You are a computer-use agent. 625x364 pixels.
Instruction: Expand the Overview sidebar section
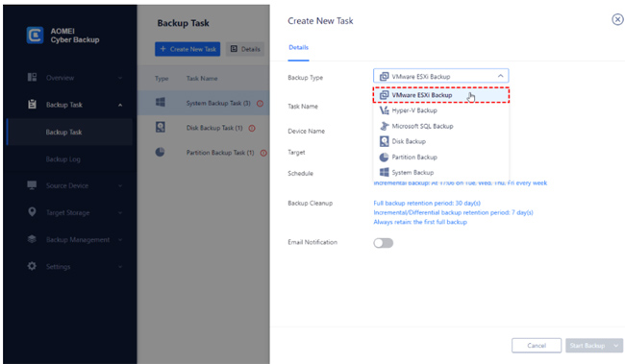pyautogui.click(x=120, y=78)
